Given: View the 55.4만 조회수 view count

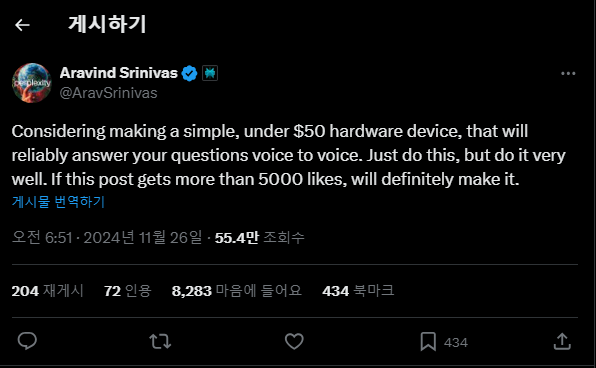Looking at the screenshot, I should [x=260, y=238].
